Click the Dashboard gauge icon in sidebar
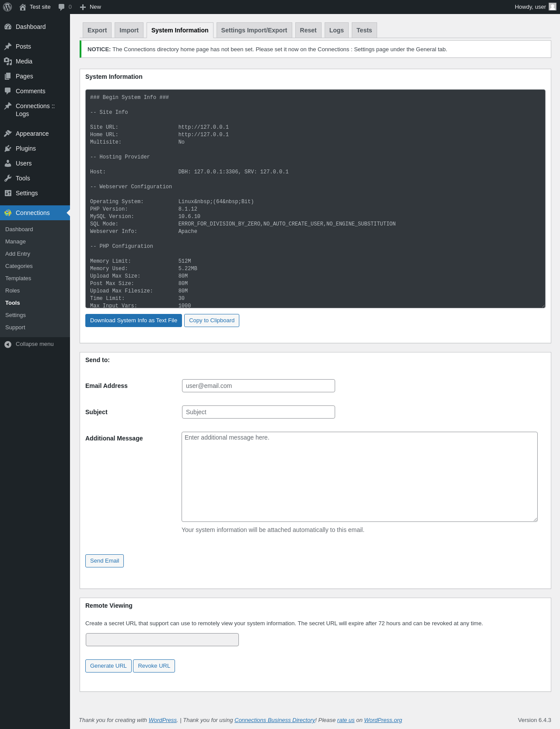 tap(8, 27)
